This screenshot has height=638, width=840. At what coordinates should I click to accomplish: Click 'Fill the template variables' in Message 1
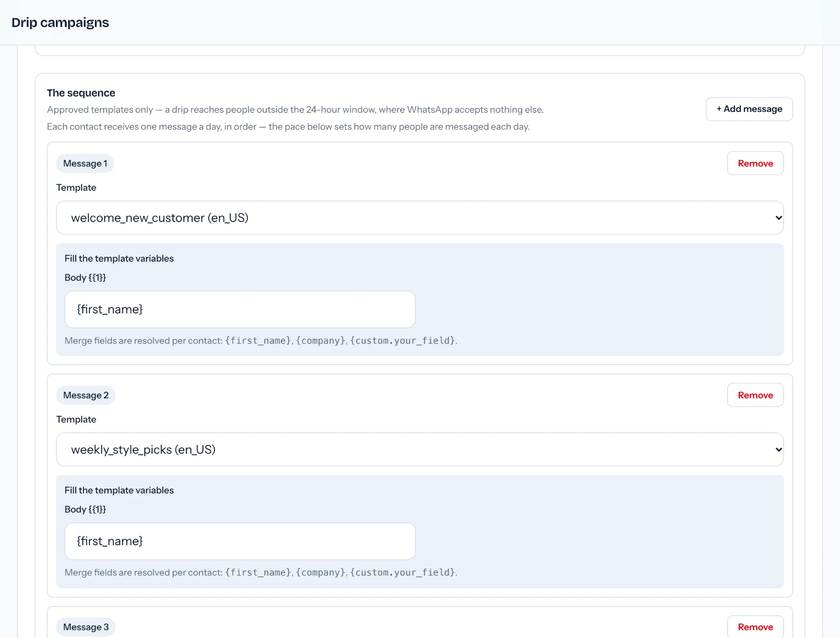[119, 258]
